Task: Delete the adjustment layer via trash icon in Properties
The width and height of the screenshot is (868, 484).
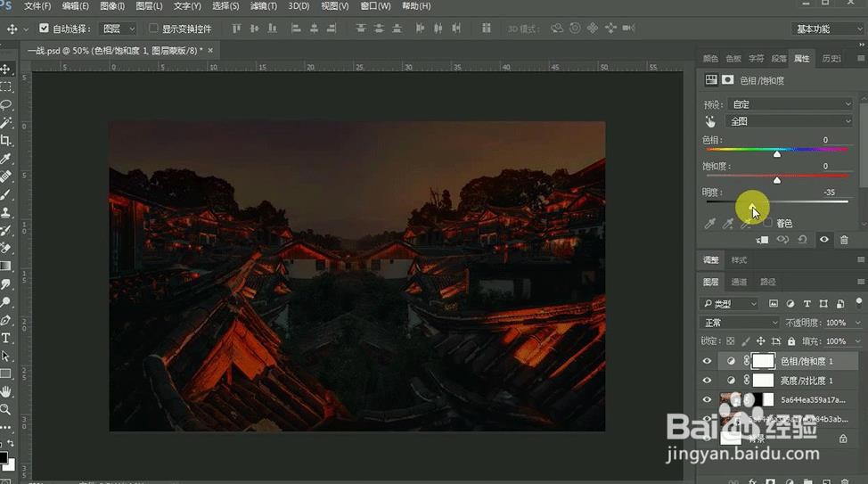Action: point(844,240)
